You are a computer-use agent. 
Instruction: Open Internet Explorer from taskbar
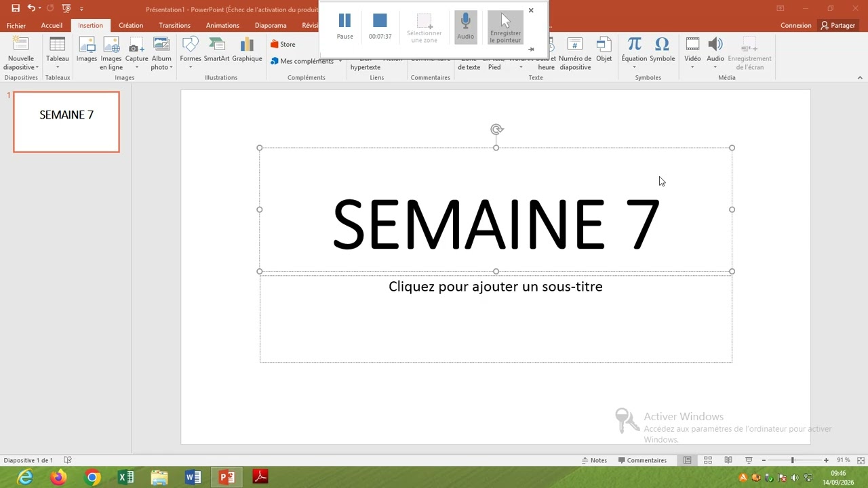pyautogui.click(x=25, y=477)
